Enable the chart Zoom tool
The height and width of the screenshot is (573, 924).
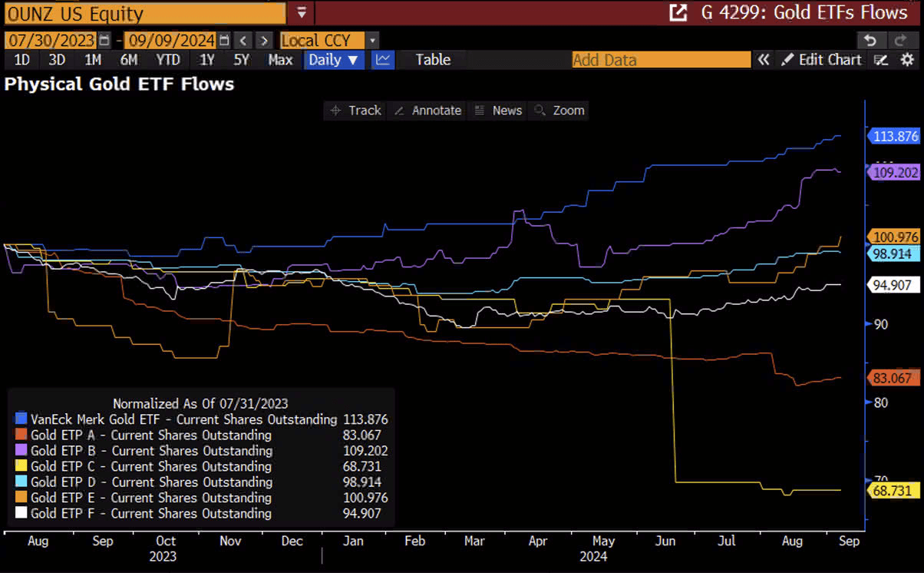559,111
